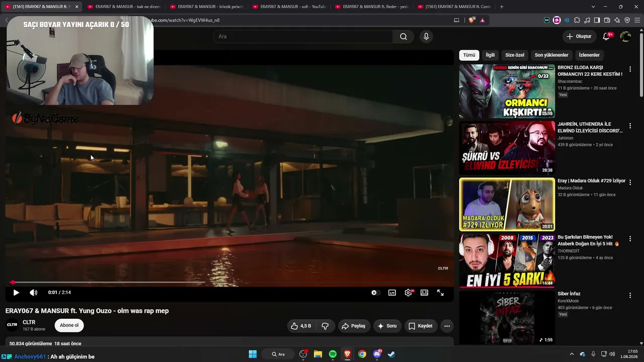Open the browser hamburger main menu
Screen dimensions: 644x362
(637, 20)
